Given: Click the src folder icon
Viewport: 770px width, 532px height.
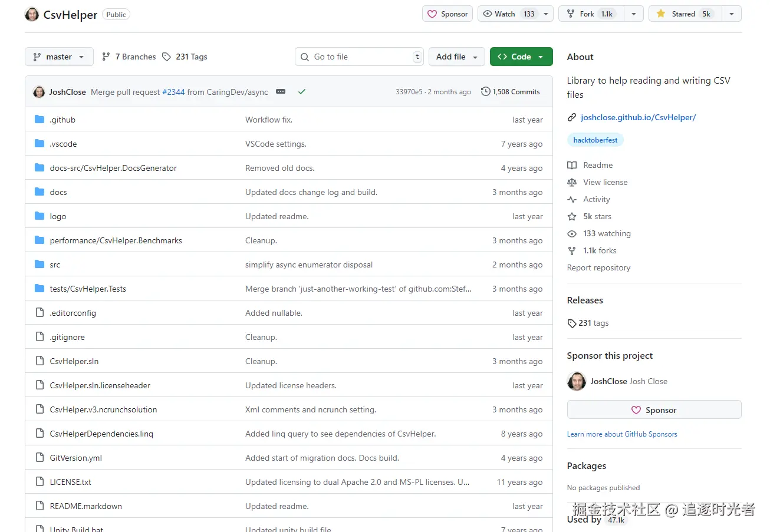Looking at the screenshot, I should click(x=40, y=265).
